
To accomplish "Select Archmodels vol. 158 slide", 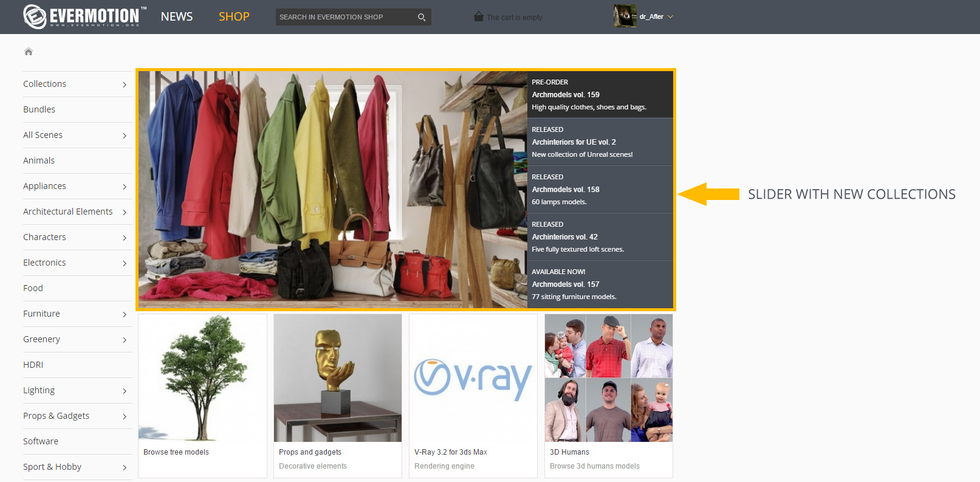I will [600, 189].
